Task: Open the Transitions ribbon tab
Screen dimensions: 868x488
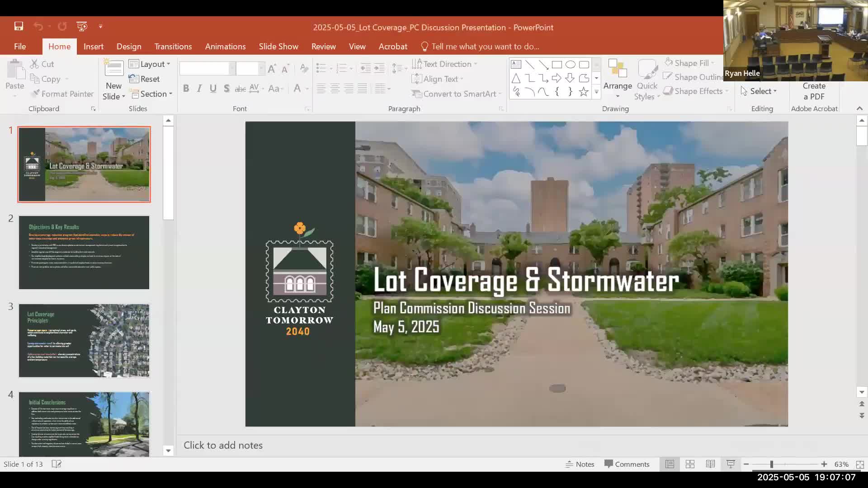Action: pos(173,47)
